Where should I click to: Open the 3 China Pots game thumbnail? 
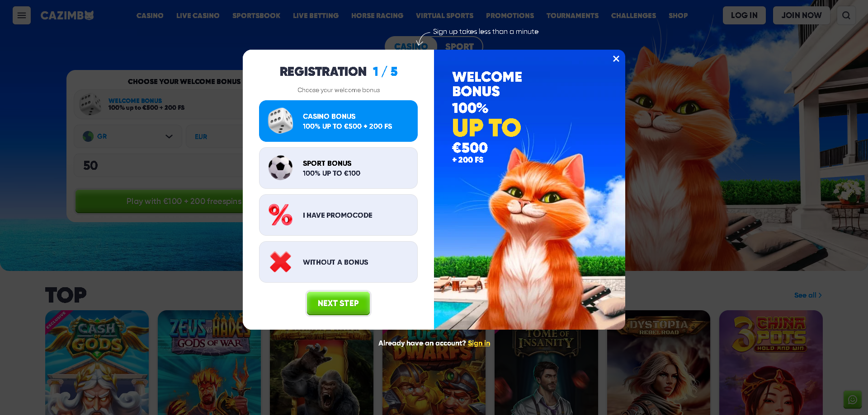771,363
